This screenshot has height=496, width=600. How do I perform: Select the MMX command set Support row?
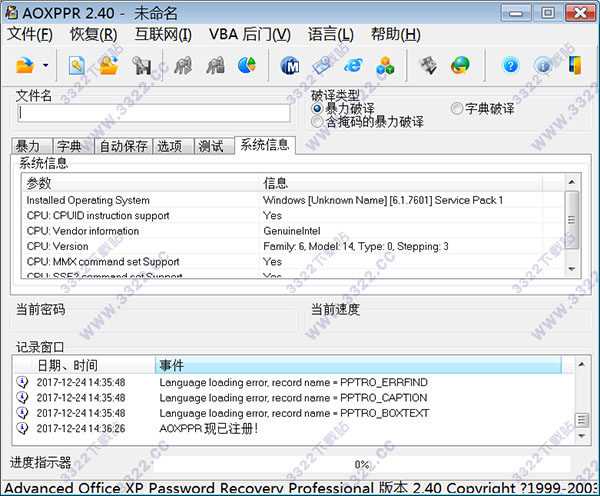293,261
